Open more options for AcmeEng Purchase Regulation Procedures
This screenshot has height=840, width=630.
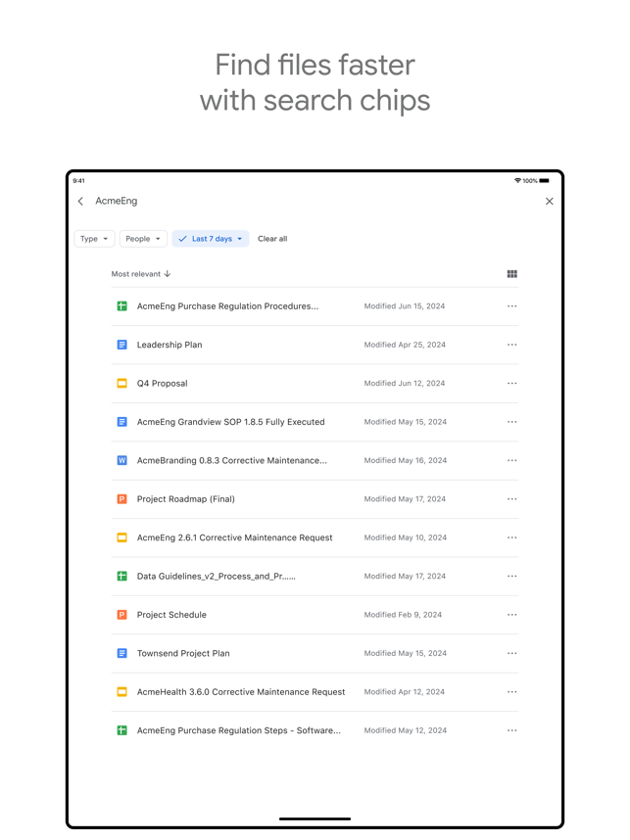(x=512, y=306)
